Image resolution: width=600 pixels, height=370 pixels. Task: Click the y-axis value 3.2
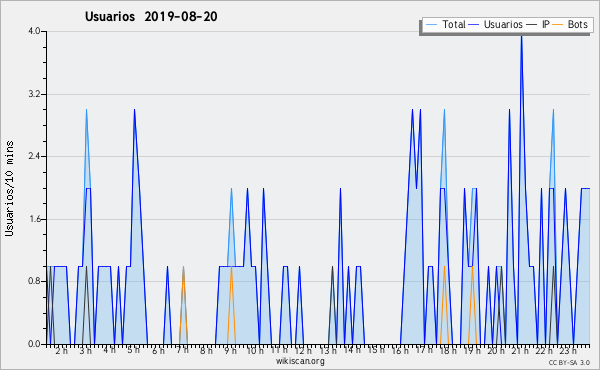pyautogui.click(x=34, y=94)
